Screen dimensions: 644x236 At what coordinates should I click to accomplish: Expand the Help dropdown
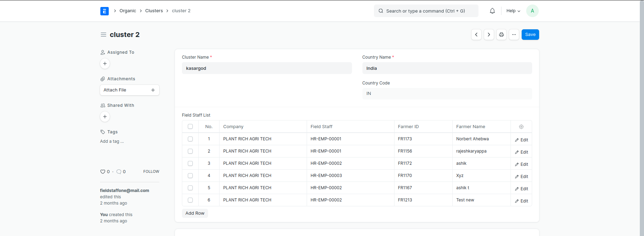(513, 11)
